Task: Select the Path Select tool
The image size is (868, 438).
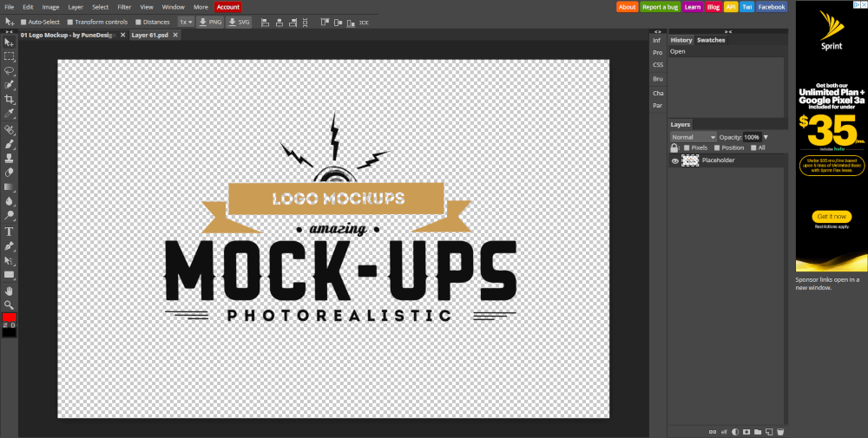Action: coord(9,260)
